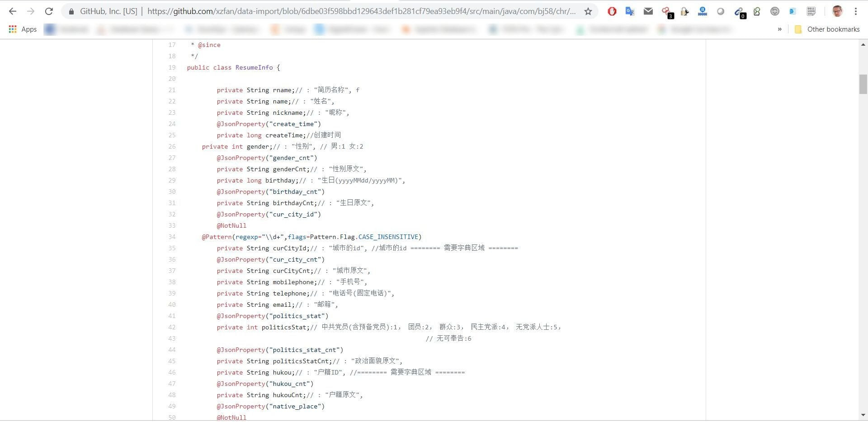Open the green search-document extension

pos(757,11)
